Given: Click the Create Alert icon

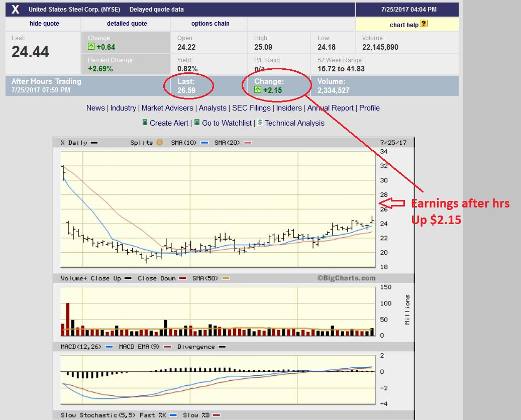Looking at the screenshot, I should [145, 123].
